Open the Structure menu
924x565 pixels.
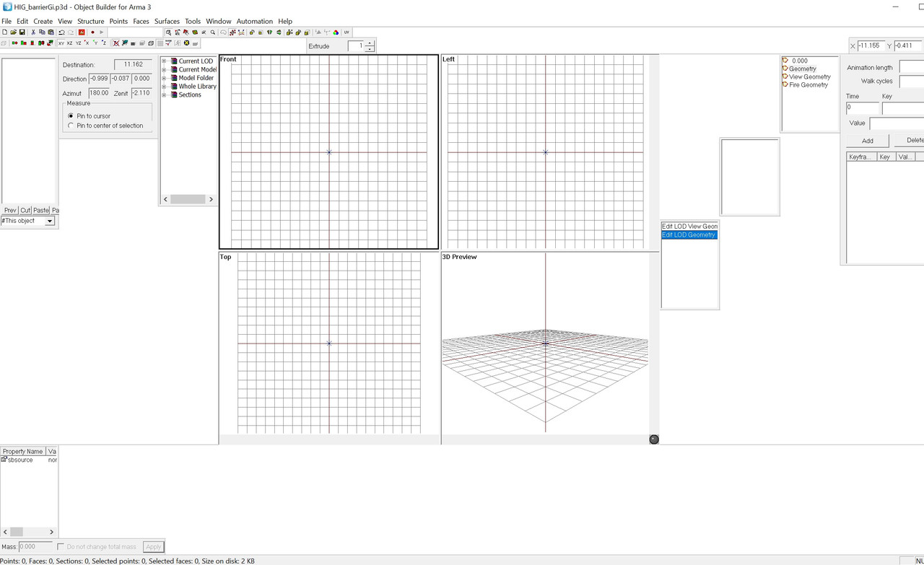[x=91, y=21]
